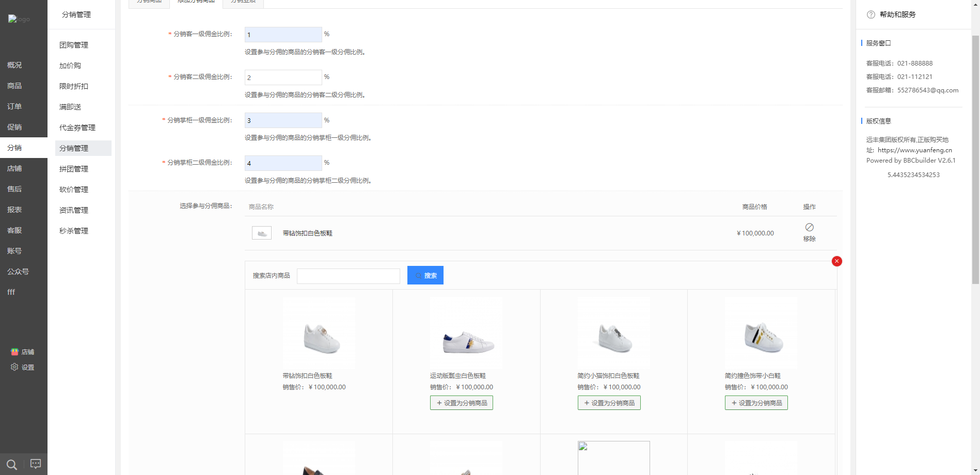Click the 帮助和服务 header
This screenshot has width=980, height=475.
click(898, 14)
